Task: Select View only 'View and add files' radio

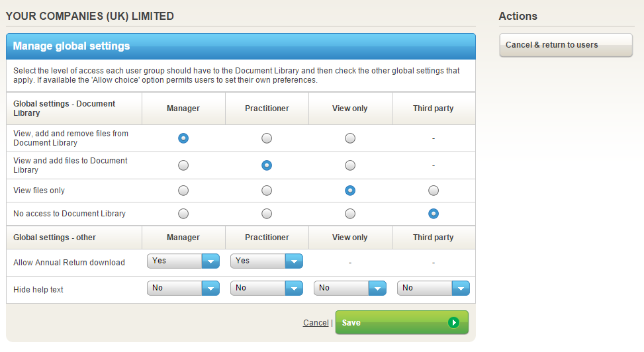Action: (350, 165)
